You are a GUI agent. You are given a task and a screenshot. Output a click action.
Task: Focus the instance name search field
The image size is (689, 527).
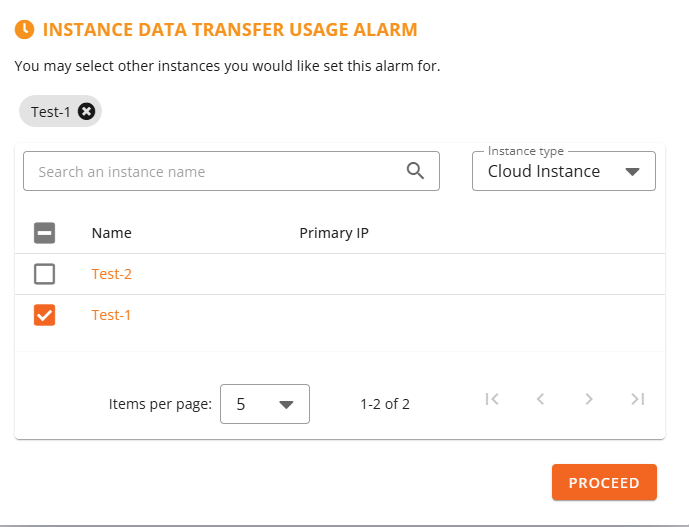[x=231, y=171]
